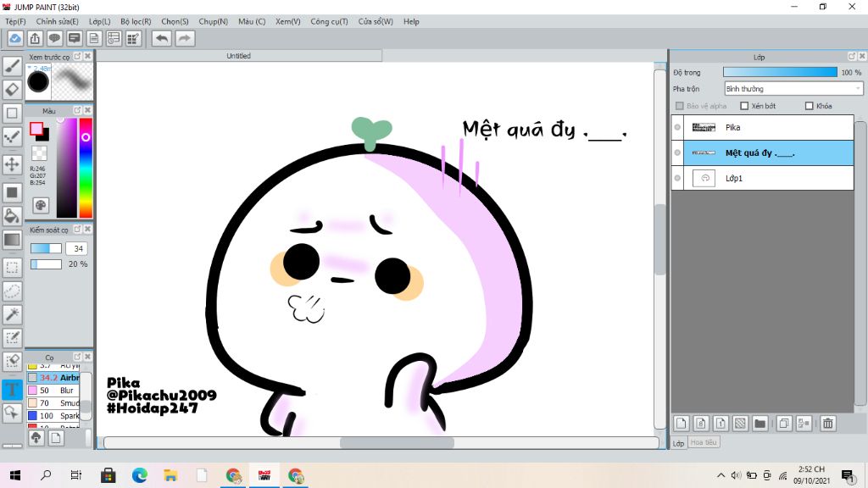Open the Cửa sổ(W) menu
The height and width of the screenshot is (488, 868).
(376, 21)
